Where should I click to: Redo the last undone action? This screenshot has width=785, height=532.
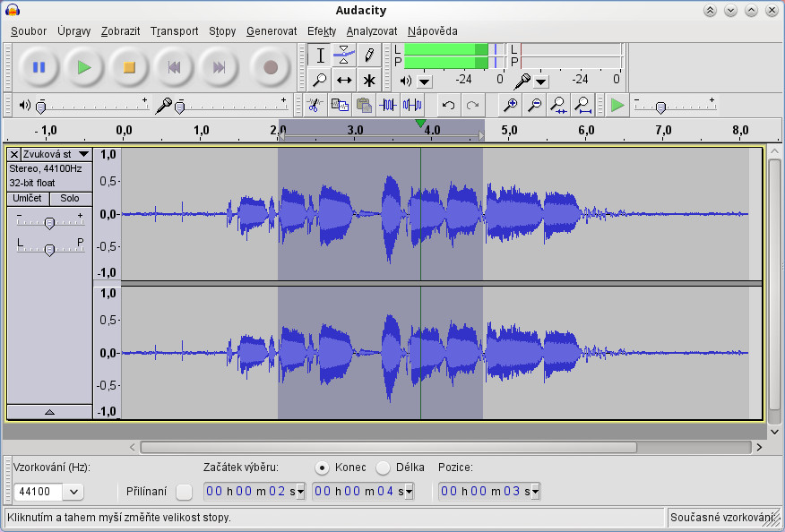(472, 105)
